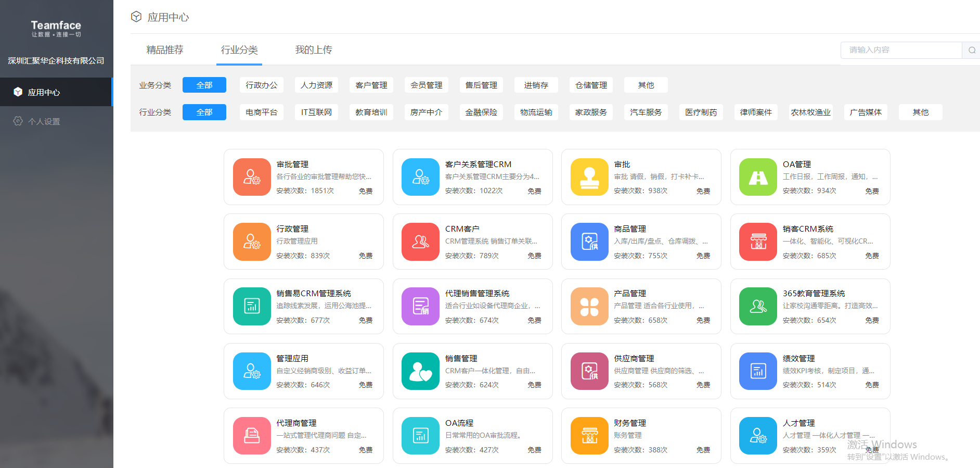
Task: Click the green OA管理 app icon
Action: coord(758,177)
